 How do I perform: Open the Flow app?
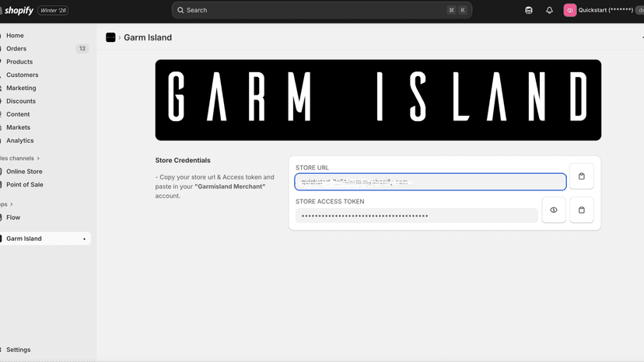[13, 217]
